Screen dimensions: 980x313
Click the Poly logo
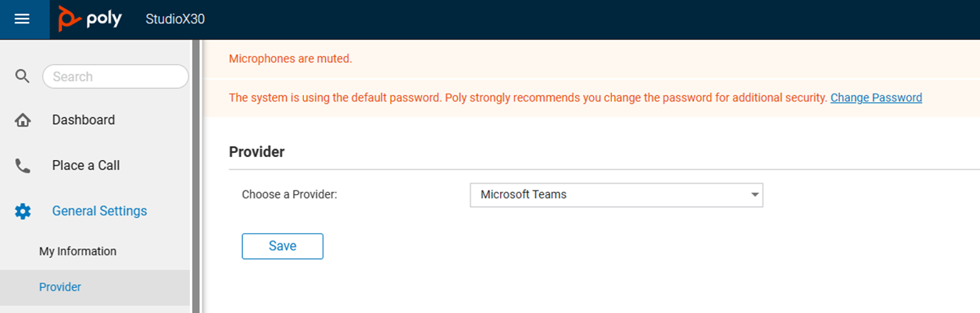point(90,19)
